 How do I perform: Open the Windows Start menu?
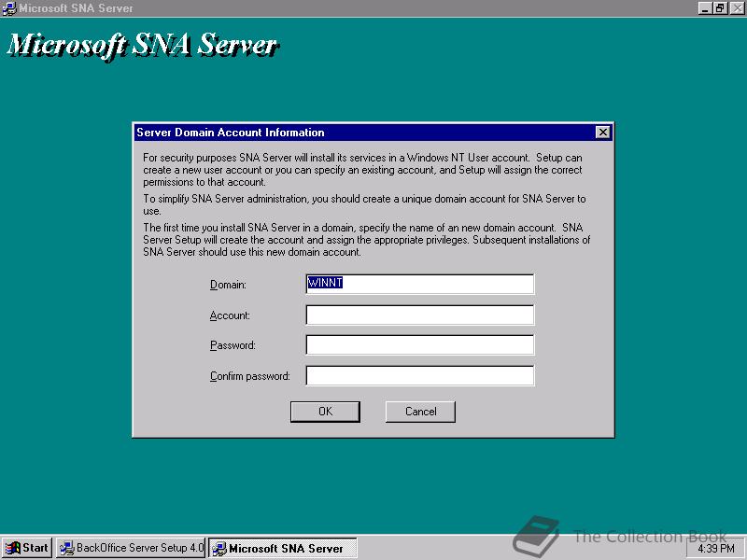[x=27, y=548]
